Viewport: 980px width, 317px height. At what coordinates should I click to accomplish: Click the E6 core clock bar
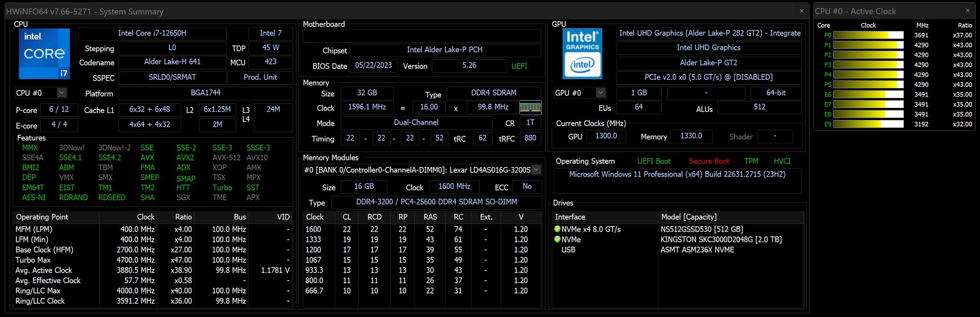pyautogui.click(x=868, y=94)
